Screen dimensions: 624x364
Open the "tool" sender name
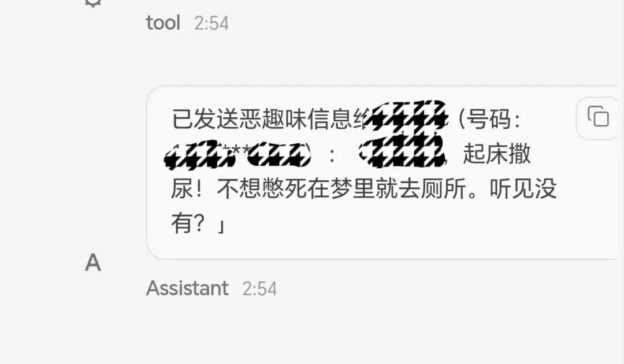click(x=163, y=23)
